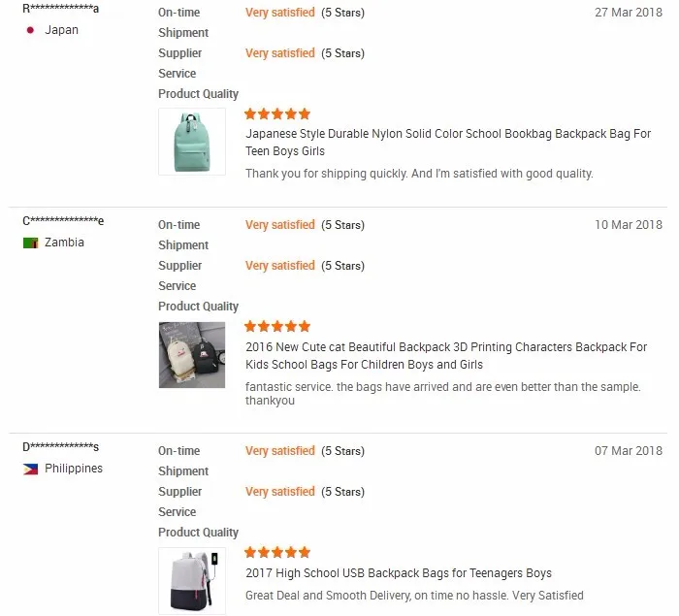679x616 pixels.
Task: Click reviewer name R*************a
Action: coord(60,9)
